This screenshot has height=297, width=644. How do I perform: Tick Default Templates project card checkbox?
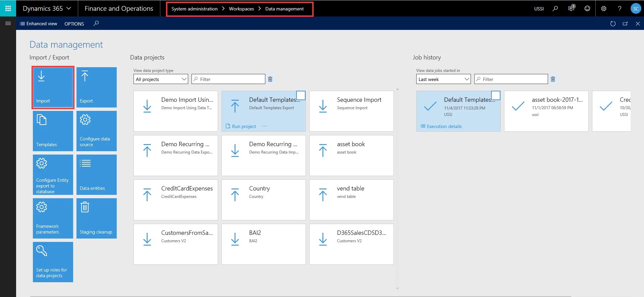301,95
